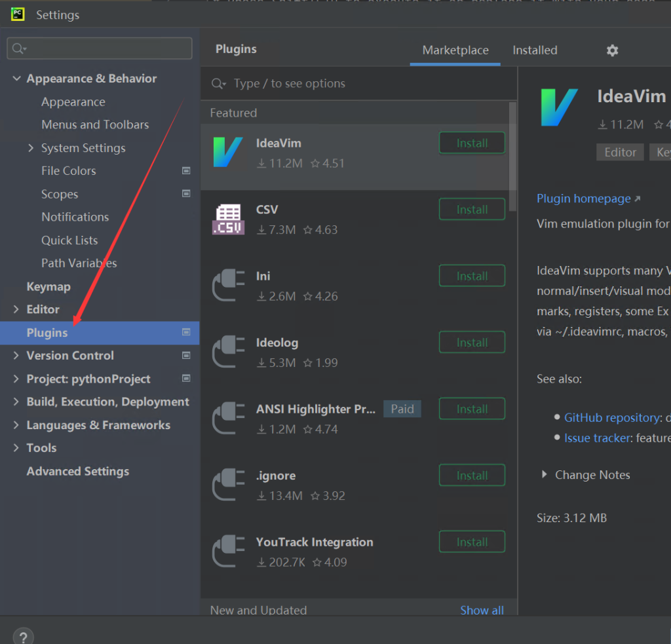
Task: Click the help question mark icon
Action: tap(23, 637)
